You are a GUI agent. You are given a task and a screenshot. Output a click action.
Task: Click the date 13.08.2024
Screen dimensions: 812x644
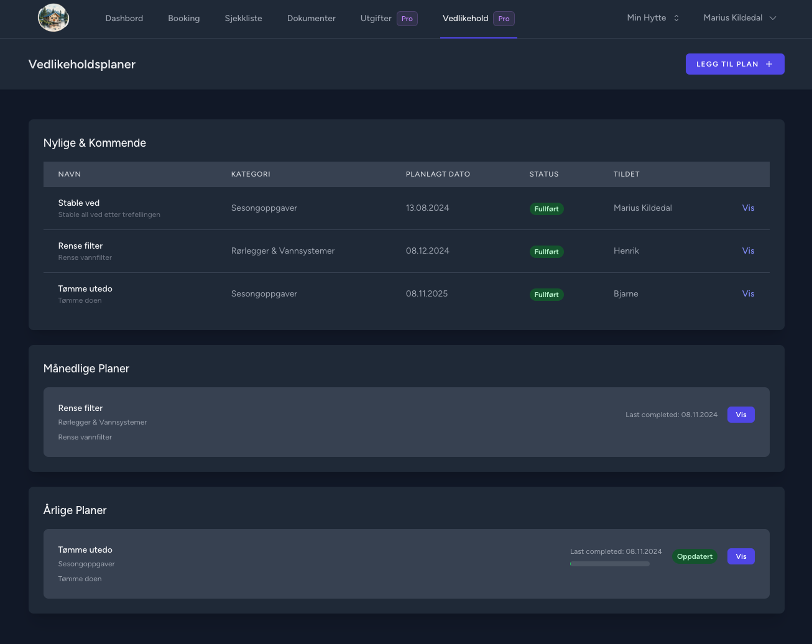pyautogui.click(x=427, y=208)
